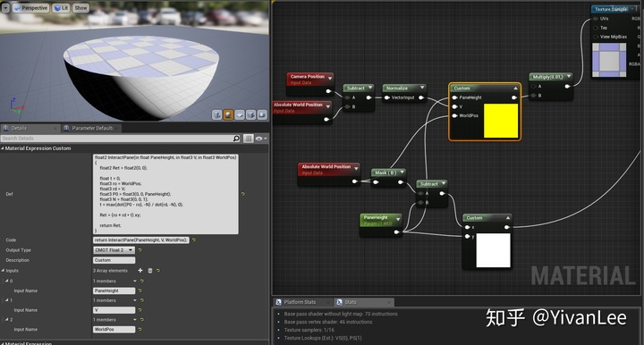
Task: Edit the Code field with return statement
Action: coord(141,240)
